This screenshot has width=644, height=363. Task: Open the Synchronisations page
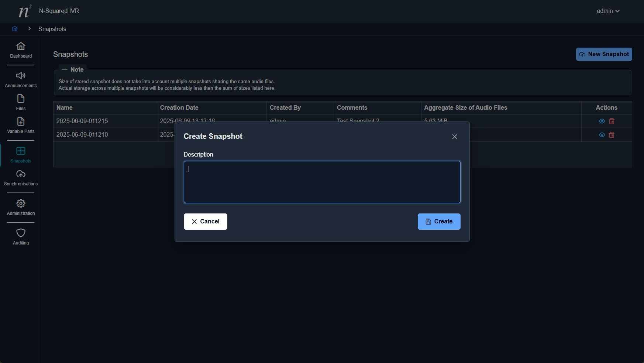pyautogui.click(x=21, y=178)
